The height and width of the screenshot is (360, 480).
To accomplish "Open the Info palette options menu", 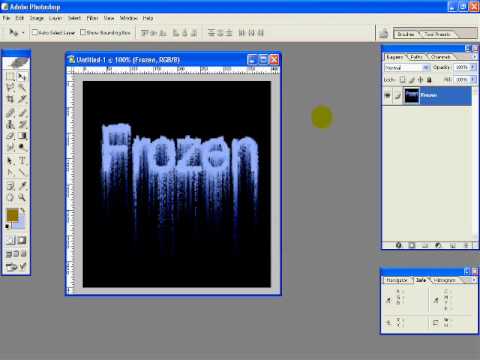I will [474, 280].
